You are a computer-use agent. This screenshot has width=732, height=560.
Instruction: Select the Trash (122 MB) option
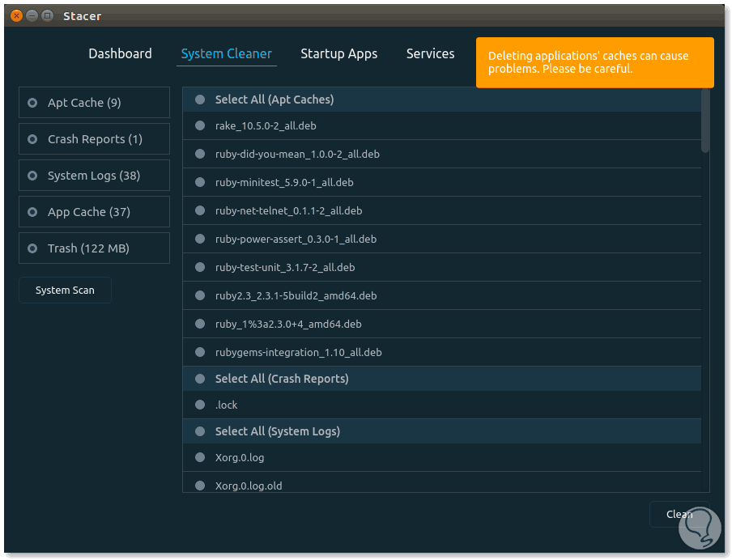click(x=33, y=248)
